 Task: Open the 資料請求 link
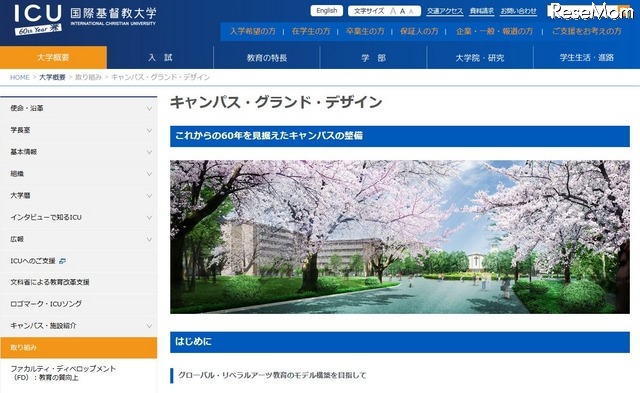(x=482, y=11)
